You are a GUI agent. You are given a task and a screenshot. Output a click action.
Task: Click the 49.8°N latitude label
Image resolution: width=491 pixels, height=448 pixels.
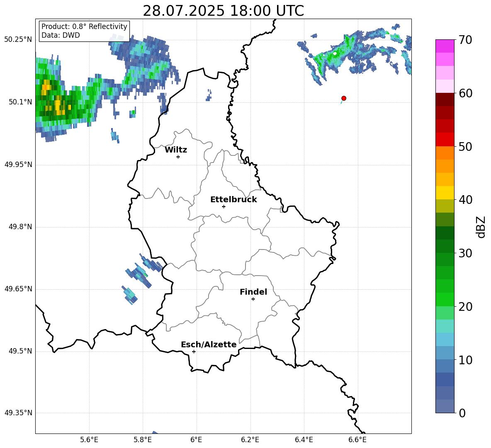click(x=20, y=227)
